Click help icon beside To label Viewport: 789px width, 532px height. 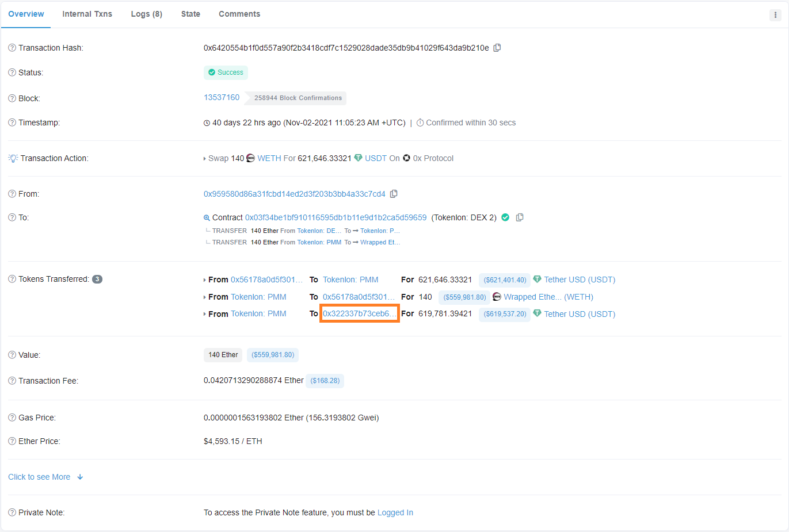click(12, 217)
